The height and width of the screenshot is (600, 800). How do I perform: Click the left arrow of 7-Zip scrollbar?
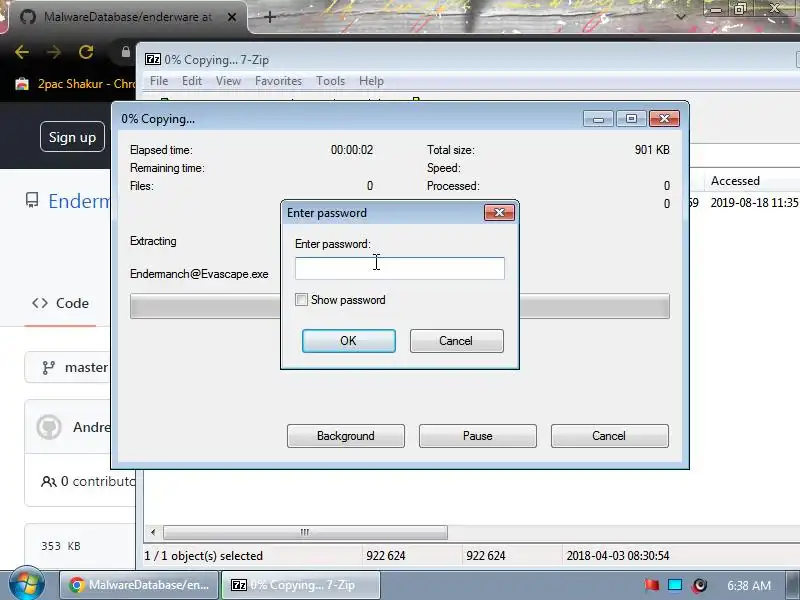pyautogui.click(x=153, y=532)
